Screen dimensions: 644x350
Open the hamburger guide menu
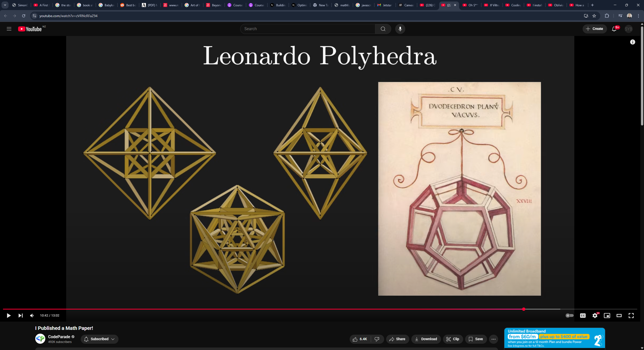point(9,29)
